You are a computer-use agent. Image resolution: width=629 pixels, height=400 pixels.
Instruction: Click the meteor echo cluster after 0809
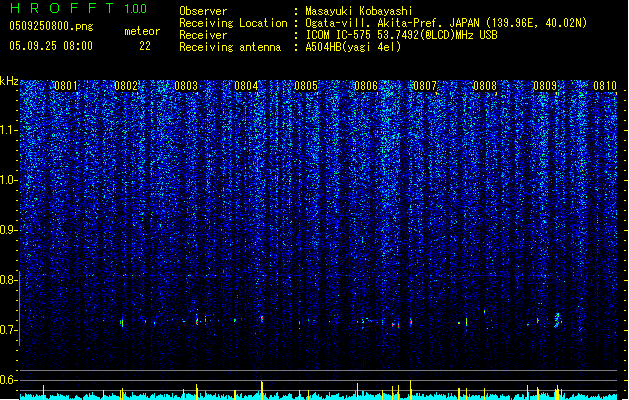tap(557, 320)
